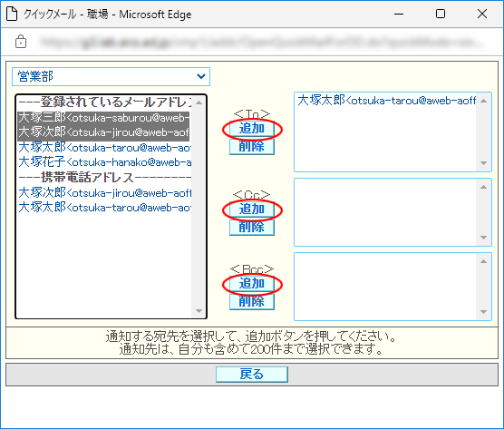
Task: Click 削除 button under Bcc
Action: pyautogui.click(x=252, y=302)
